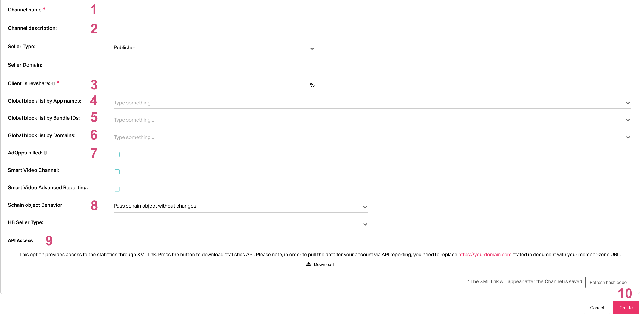644x322 pixels.
Task: Click the info icon beside AdOpps billed
Action: click(45, 153)
